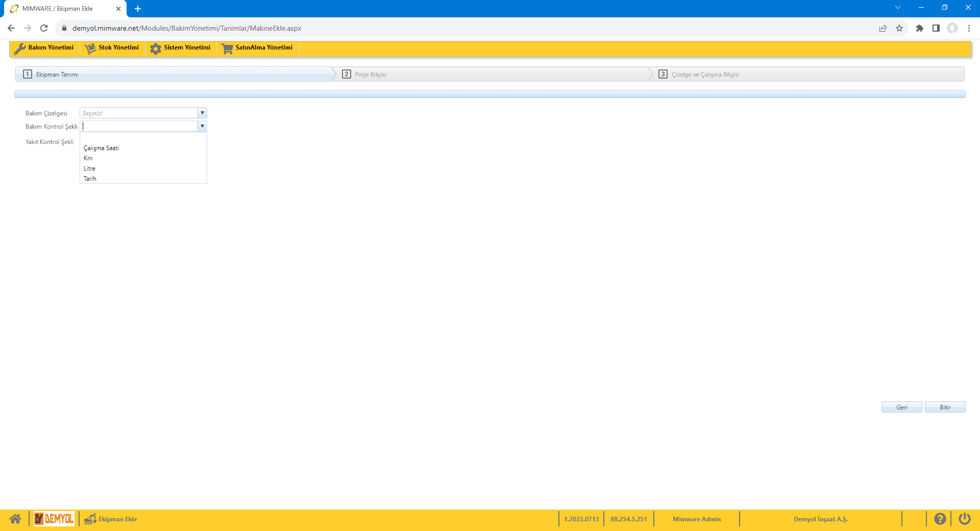Open the Bakım Yönetimi menu
Viewport: 980px width, 531px height.
[x=44, y=48]
